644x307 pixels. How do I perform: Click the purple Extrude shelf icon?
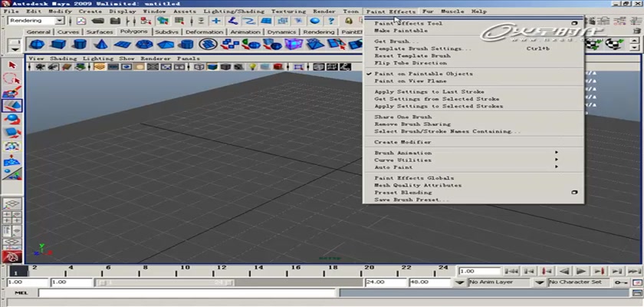[x=294, y=44]
